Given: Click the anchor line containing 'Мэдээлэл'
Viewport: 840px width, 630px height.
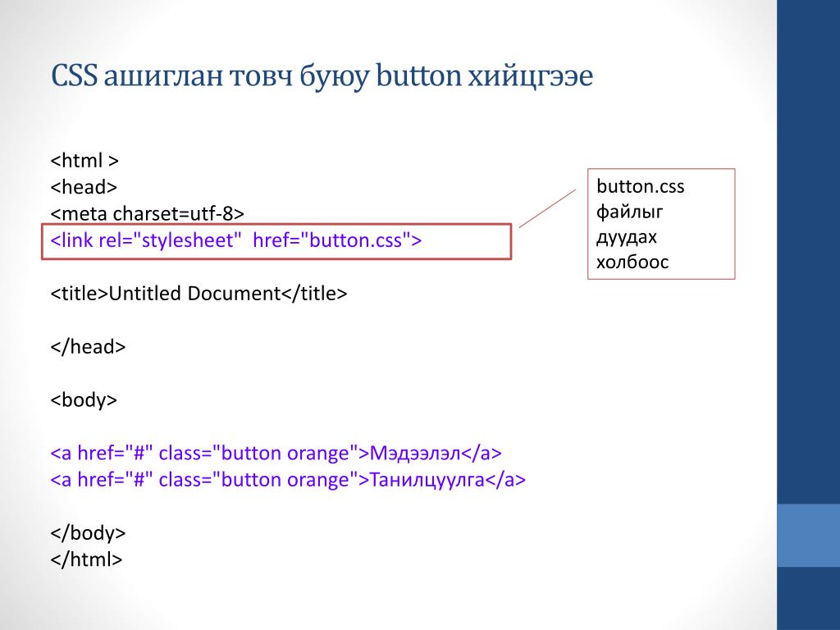Looking at the screenshot, I should pos(276,453).
